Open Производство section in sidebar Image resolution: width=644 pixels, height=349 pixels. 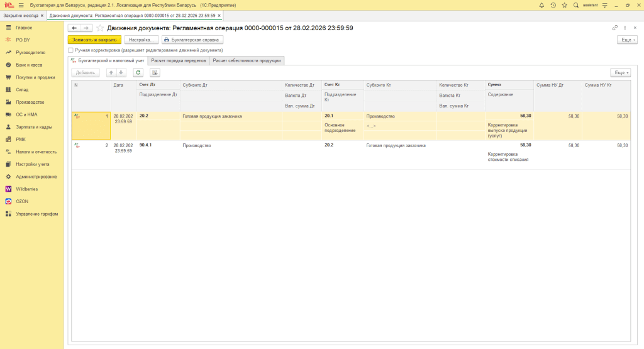30,102
